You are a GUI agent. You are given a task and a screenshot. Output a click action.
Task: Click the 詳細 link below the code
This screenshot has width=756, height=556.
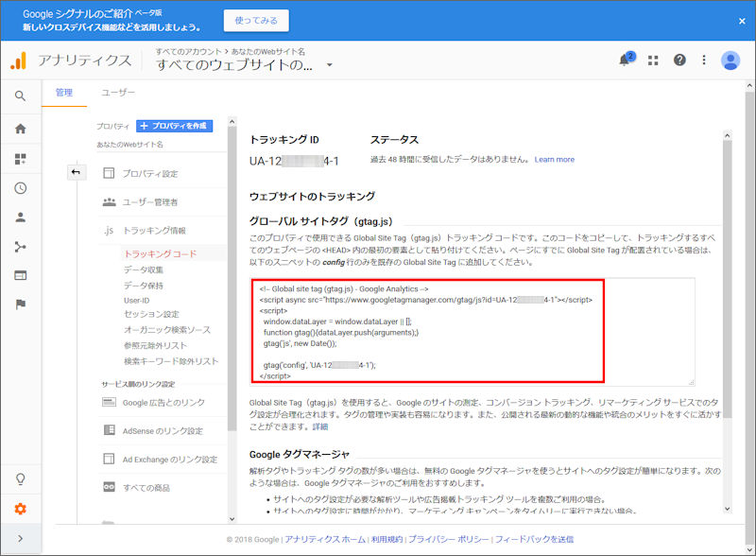point(320,426)
